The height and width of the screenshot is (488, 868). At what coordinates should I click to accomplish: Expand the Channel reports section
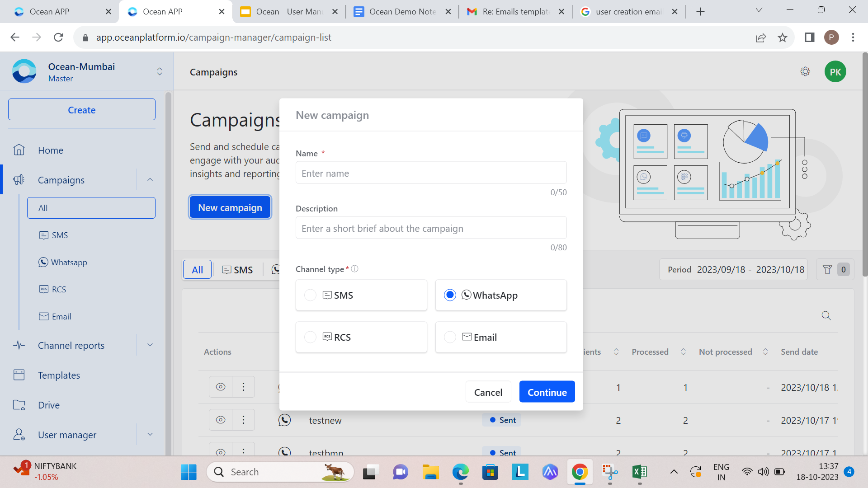150,345
